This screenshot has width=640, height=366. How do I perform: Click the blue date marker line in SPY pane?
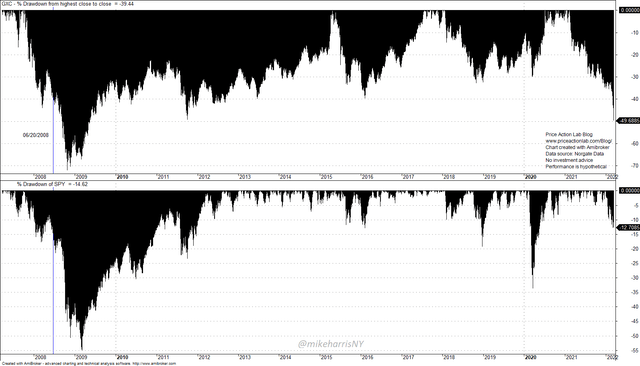53,271
